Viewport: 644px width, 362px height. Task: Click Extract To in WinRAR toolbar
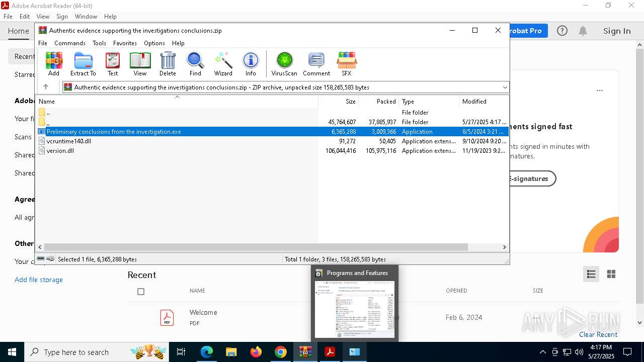(83, 64)
